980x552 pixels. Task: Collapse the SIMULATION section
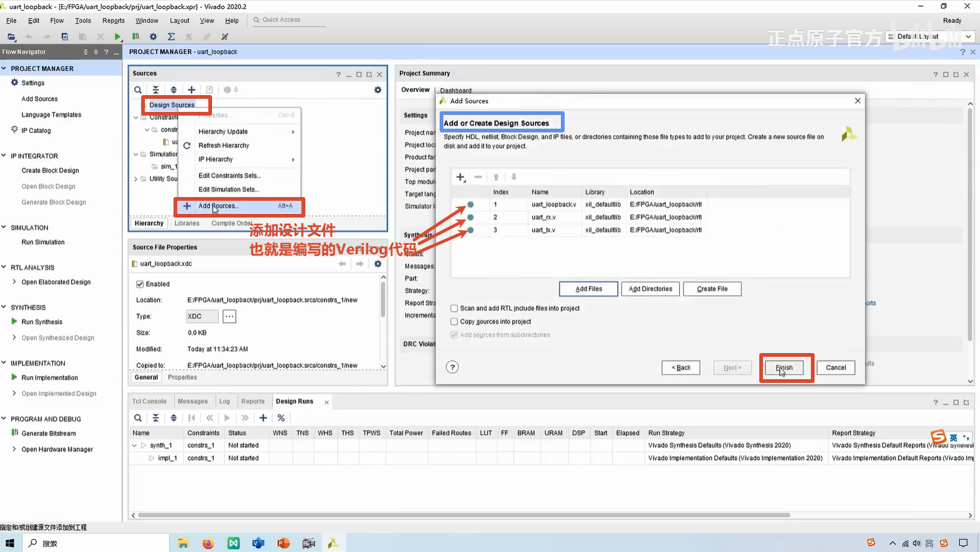pos(4,228)
